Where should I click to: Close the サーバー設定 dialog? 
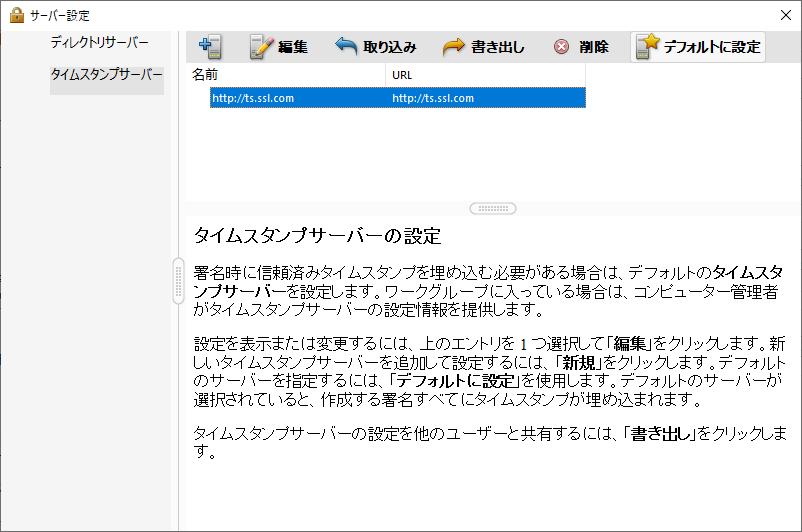[x=786, y=15]
